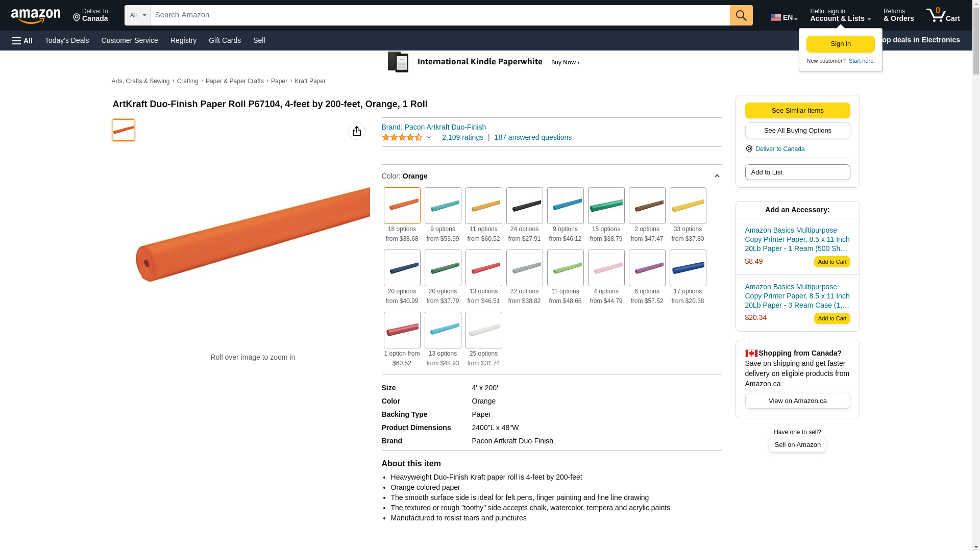Click the Amazon logo
Viewport: 980px width, 551px height.
[36, 16]
